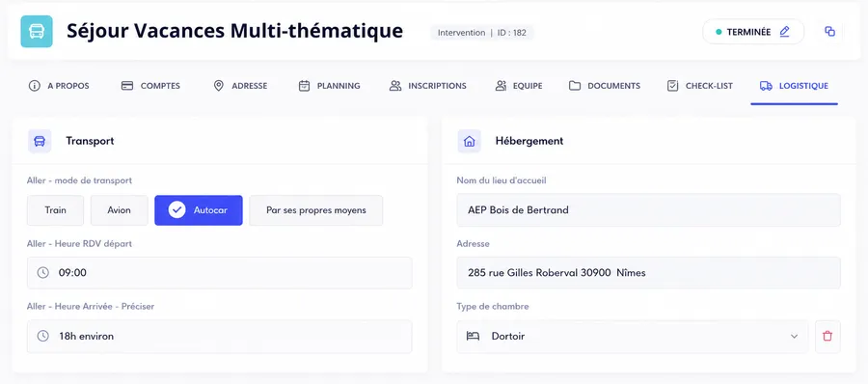Click the info icon beside A PROPOS
The height and width of the screenshot is (384, 868).
click(x=35, y=86)
